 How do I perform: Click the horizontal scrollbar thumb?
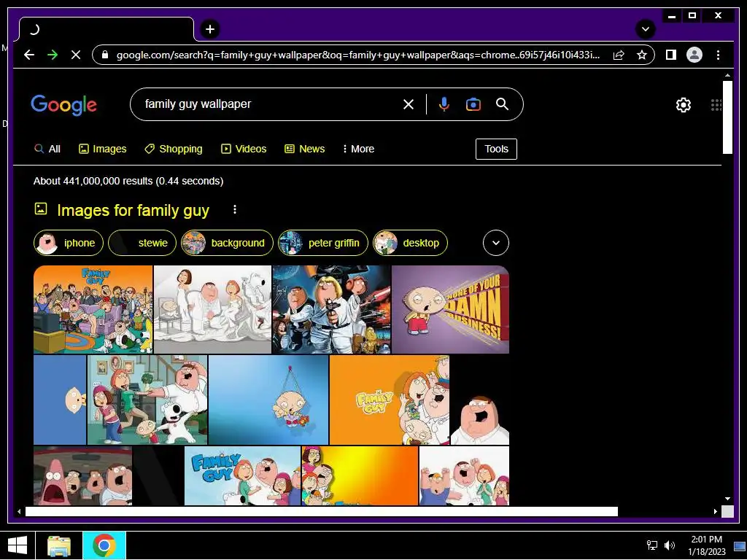[322, 511]
